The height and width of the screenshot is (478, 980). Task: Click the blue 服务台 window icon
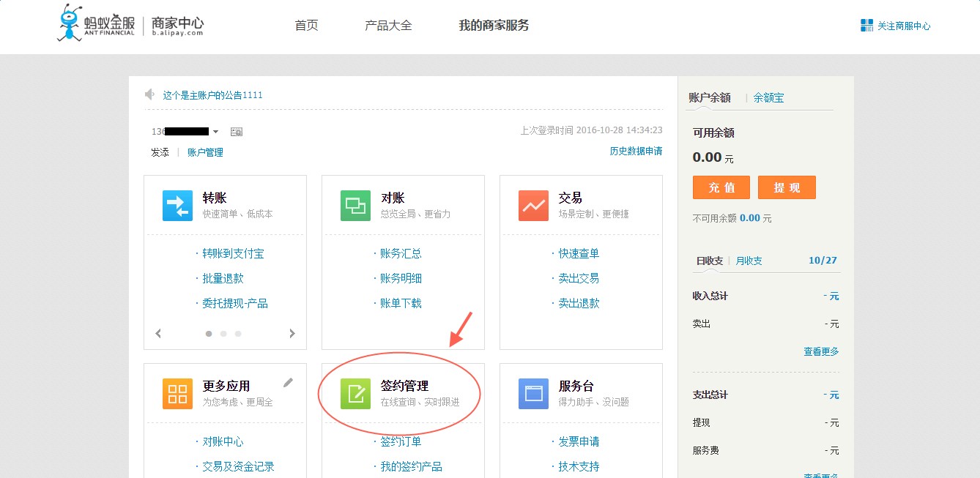tap(533, 394)
